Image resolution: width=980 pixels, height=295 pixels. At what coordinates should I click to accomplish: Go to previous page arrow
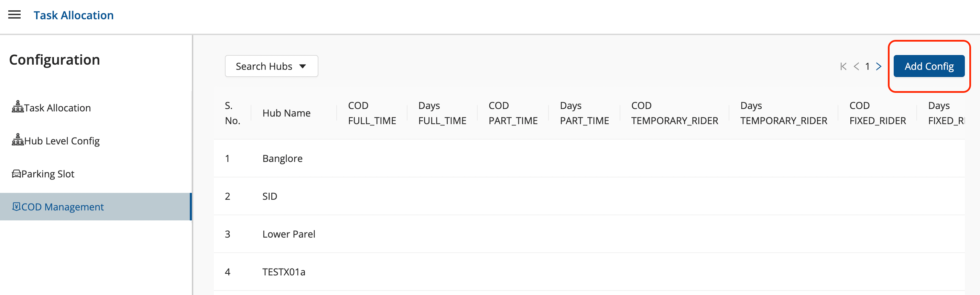point(856,66)
